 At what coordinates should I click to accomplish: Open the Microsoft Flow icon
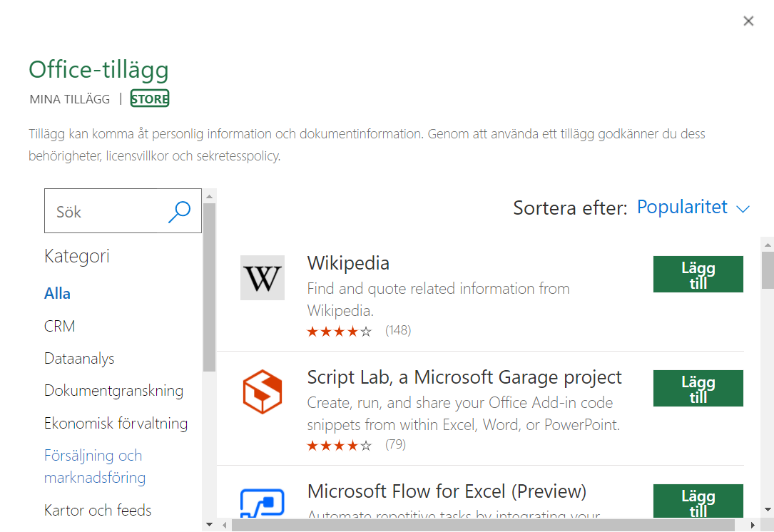point(262,502)
